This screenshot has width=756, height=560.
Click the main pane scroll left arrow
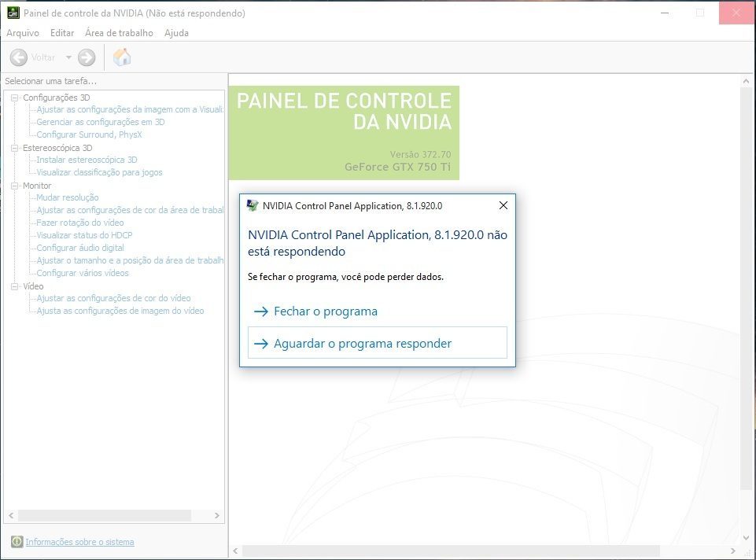tap(235, 551)
